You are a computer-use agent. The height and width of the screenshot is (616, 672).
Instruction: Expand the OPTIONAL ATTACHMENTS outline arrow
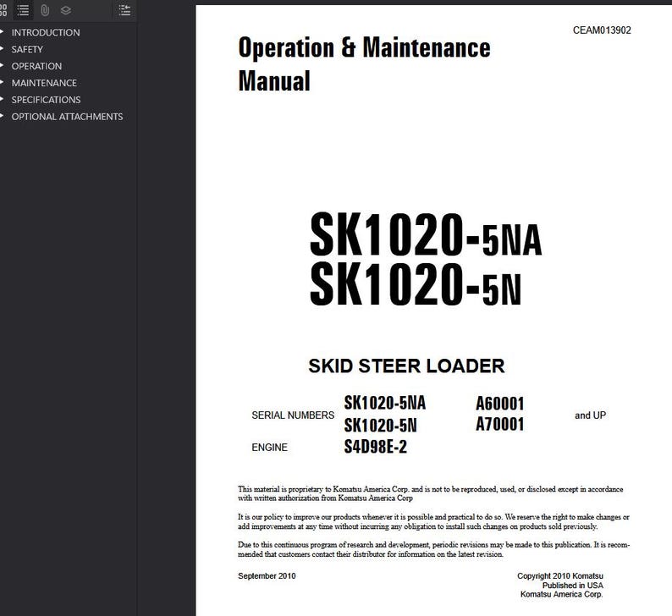click(x=3, y=116)
